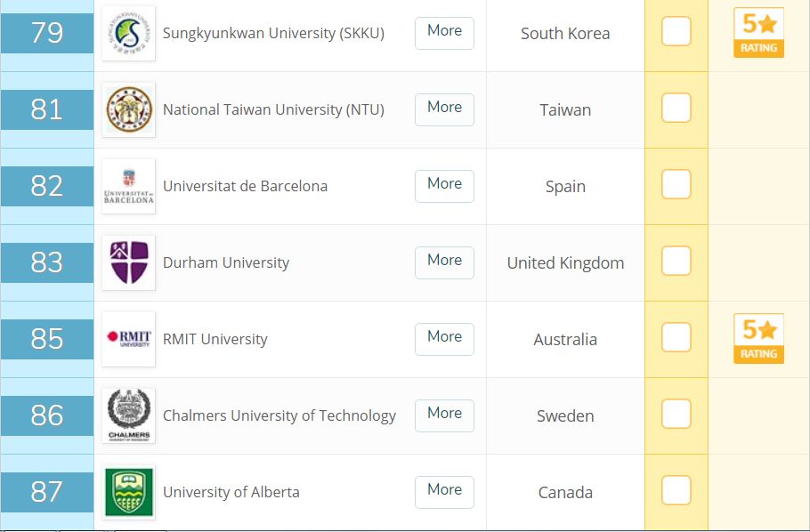810x532 pixels.
Task: Expand the More button for RMIT University
Action: click(x=444, y=339)
